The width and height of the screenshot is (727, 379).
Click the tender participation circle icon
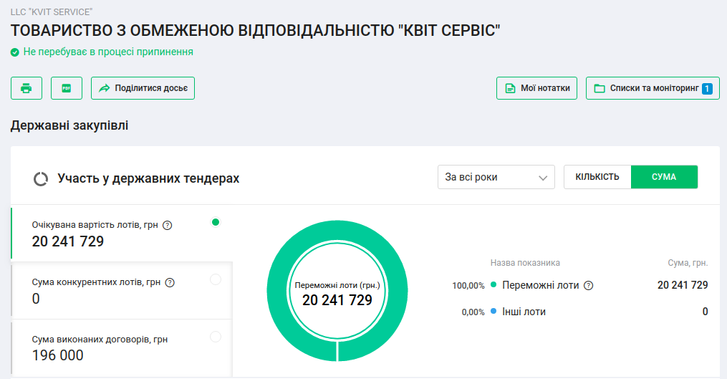coord(41,179)
